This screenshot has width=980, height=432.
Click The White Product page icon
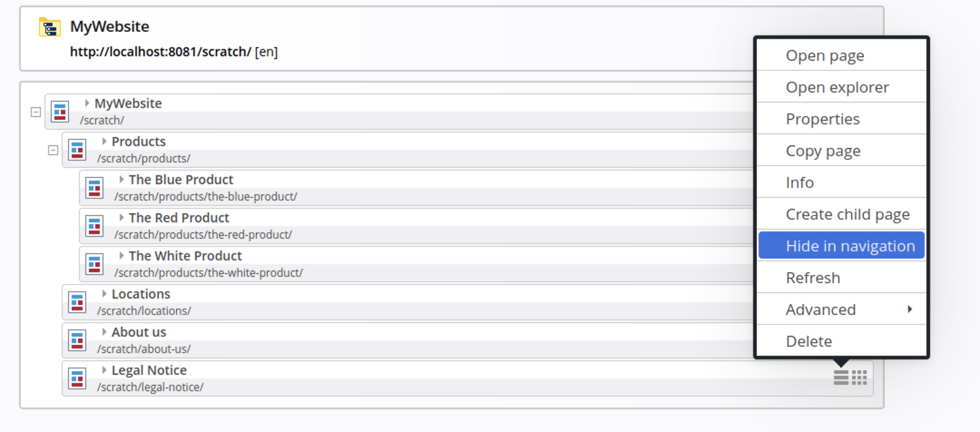point(94,265)
